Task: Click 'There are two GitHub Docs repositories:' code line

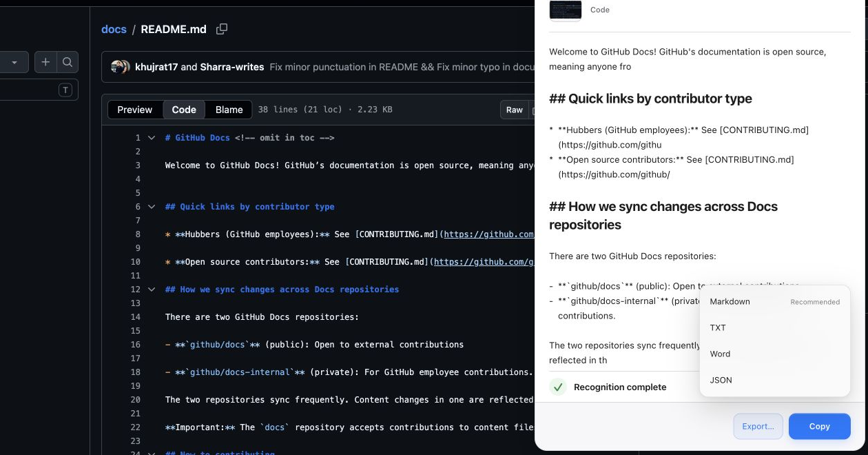Action: click(262, 317)
